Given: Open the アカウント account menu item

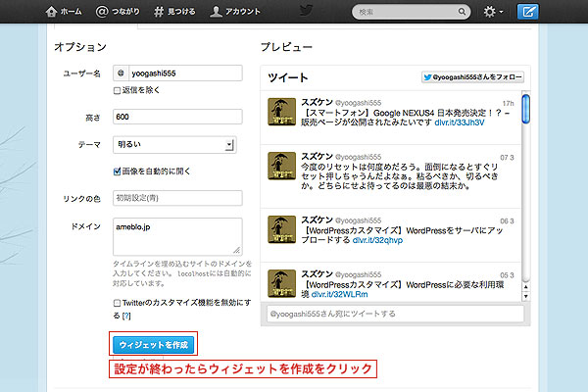Looking at the screenshot, I should point(235,12).
